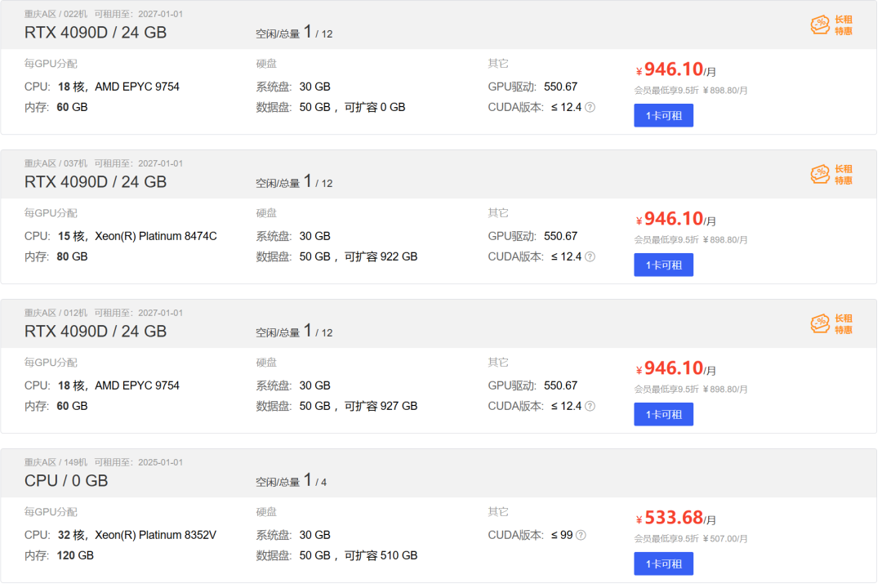
Task: Click the long-rent discount icon for 012机
Action: tap(831, 324)
